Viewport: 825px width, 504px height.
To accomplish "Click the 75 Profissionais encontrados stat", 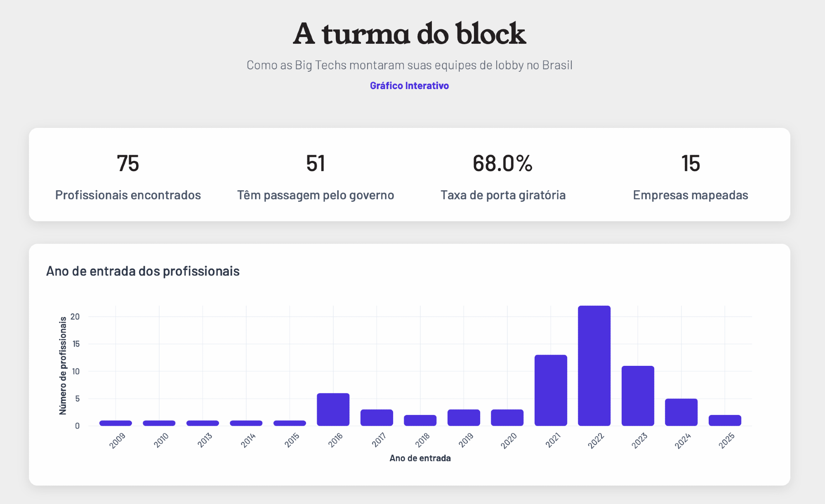I will tap(128, 175).
